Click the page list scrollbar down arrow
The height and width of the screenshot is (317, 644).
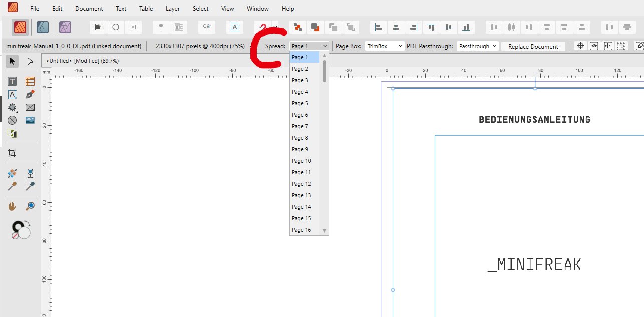[x=324, y=231]
